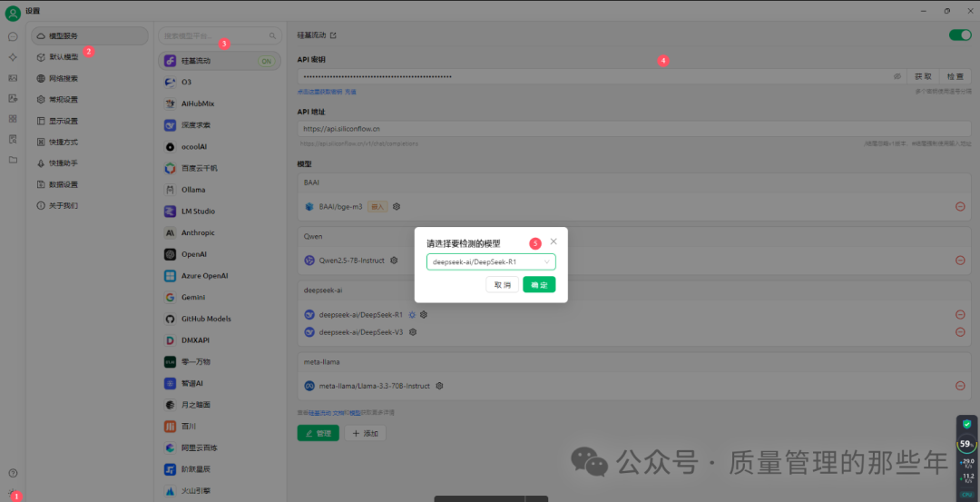Select the AiHubMix provider
Image resolution: width=980 pixels, height=502 pixels.
[220, 103]
